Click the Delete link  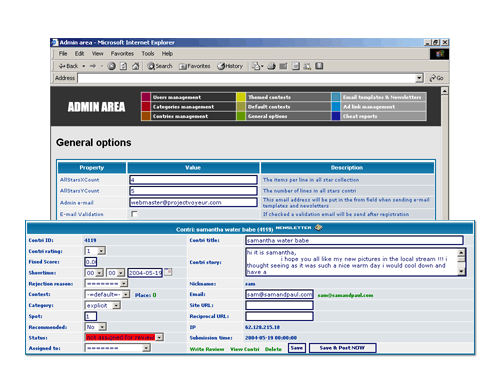pos(273,349)
